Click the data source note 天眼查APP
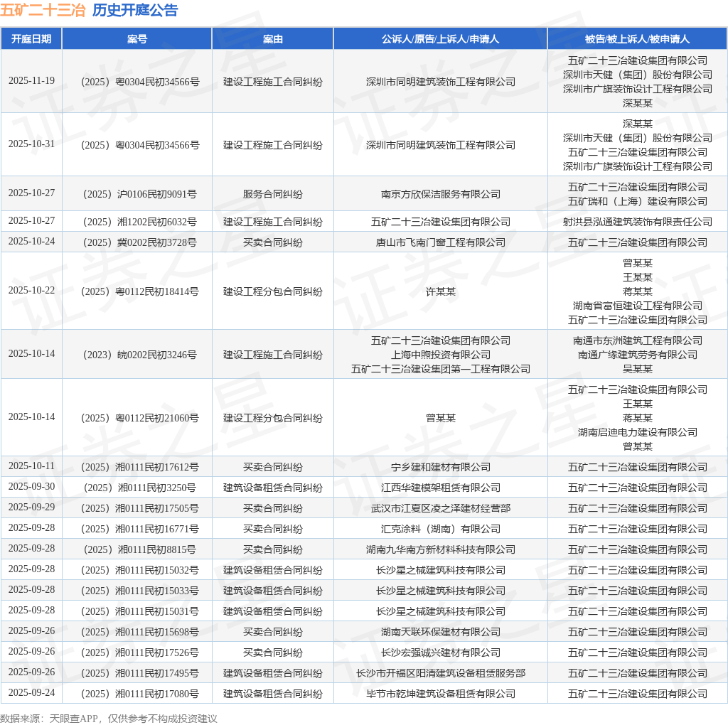Screen dimensions: 728x725 [73, 719]
